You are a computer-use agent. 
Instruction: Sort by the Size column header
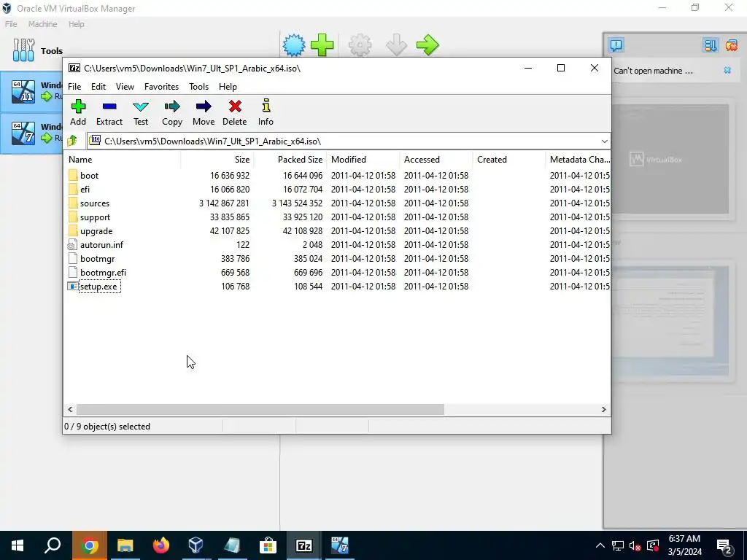point(217,160)
